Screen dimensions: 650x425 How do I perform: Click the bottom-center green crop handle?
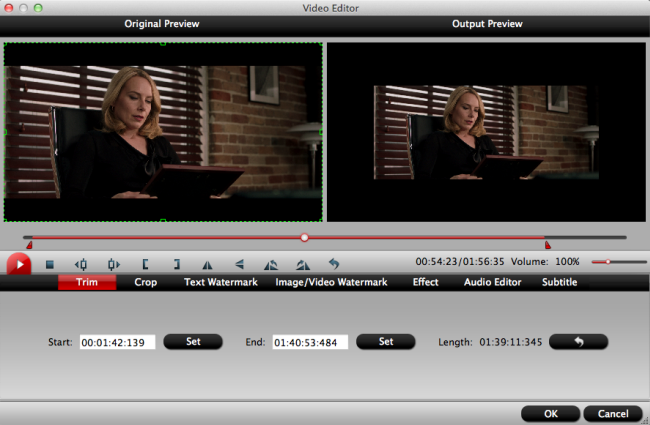coord(163,221)
